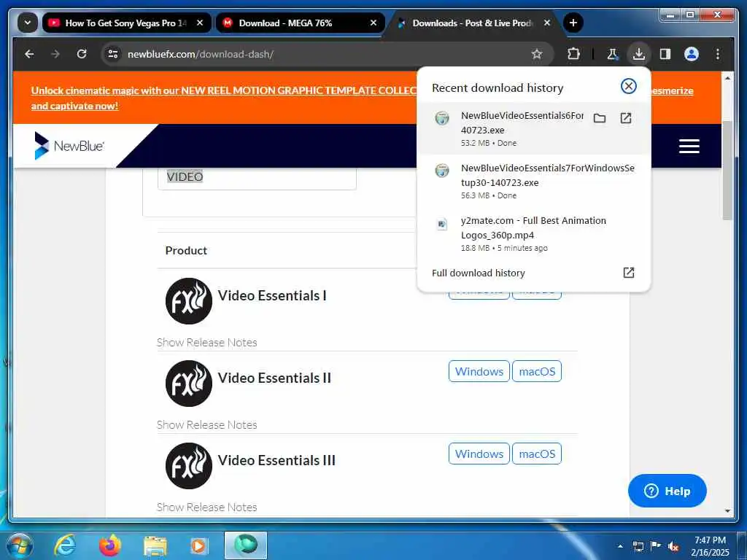
Task: Open Windows Media Player from taskbar
Action: coord(199,546)
